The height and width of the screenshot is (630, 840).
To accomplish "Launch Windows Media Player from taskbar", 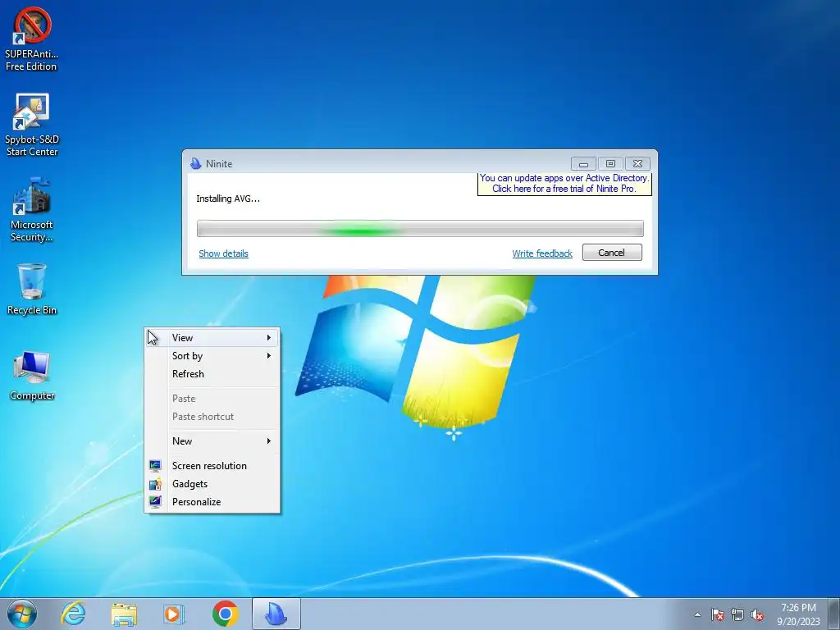I will click(174, 614).
